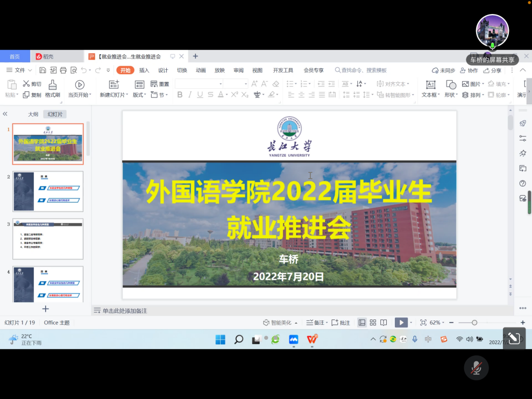
Task: Click the 分享 share button
Action: tap(492, 70)
